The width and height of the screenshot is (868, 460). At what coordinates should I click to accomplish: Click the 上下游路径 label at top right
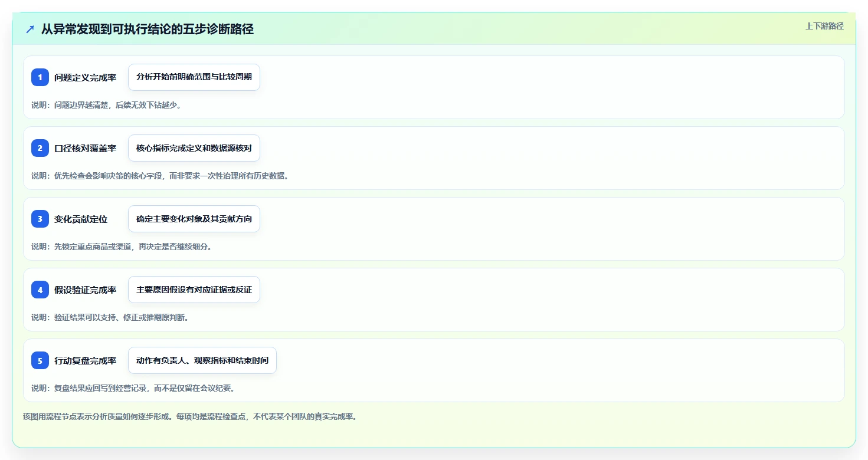(824, 26)
